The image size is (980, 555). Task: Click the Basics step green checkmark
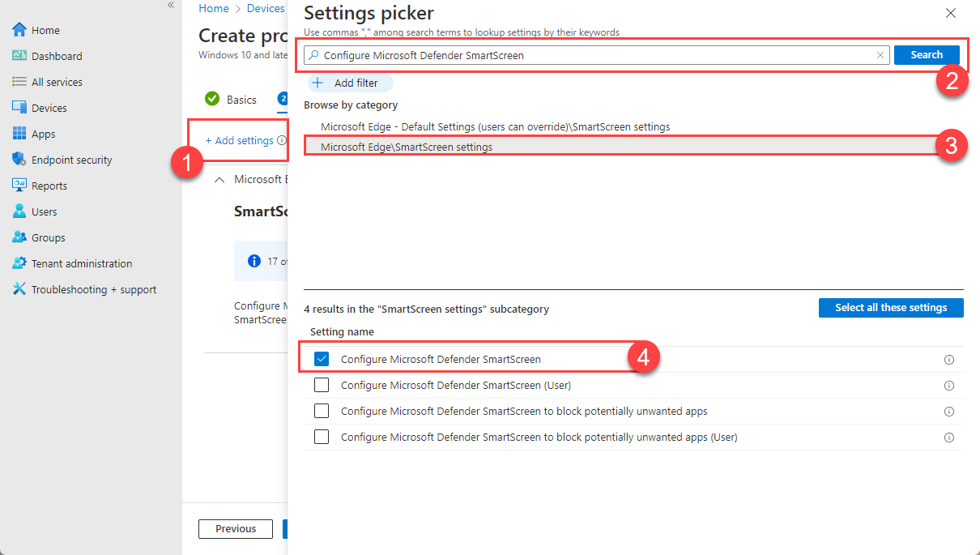tap(212, 99)
